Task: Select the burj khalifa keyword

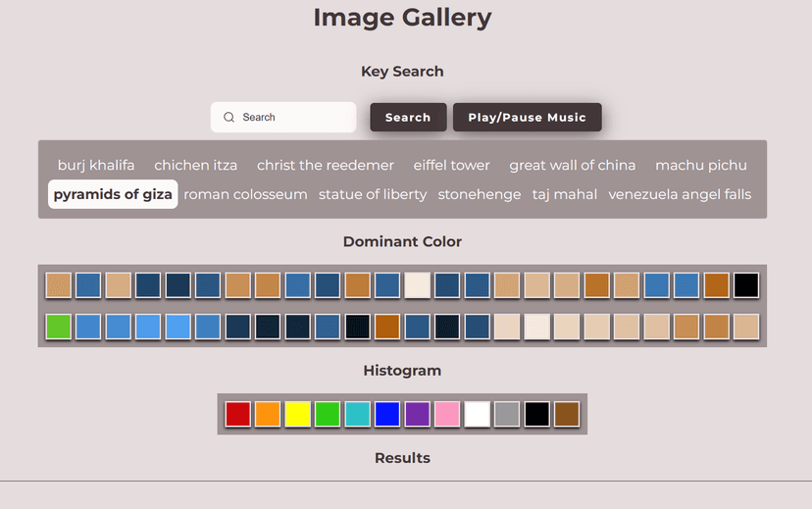Action: [96, 165]
